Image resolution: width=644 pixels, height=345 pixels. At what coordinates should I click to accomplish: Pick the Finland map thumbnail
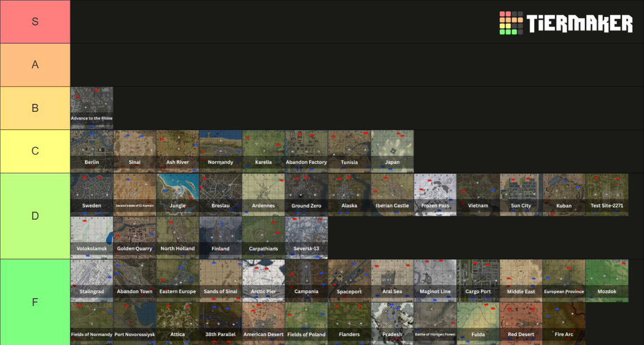click(220, 237)
